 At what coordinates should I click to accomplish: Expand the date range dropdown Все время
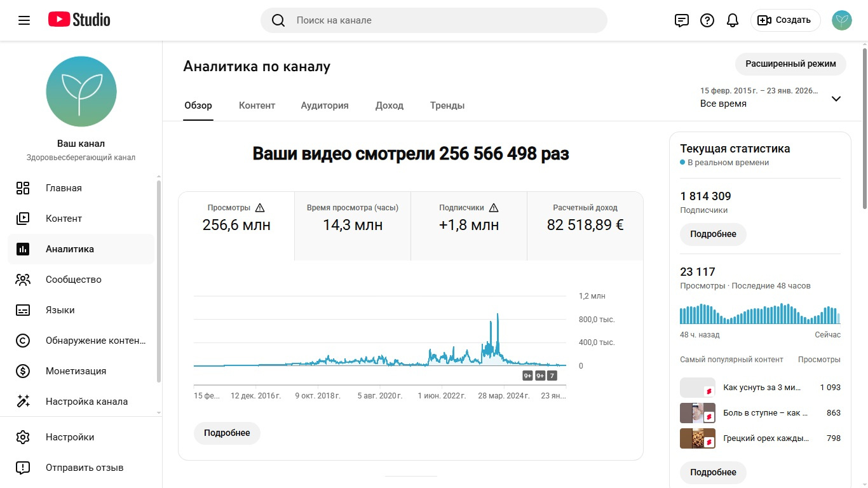click(x=836, y=98)
